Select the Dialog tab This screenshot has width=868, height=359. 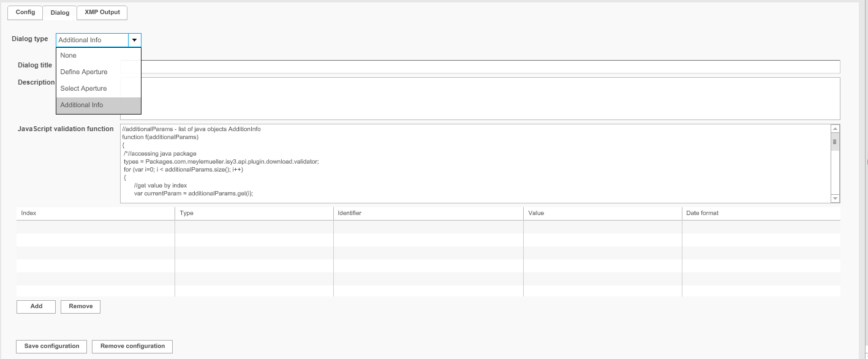[59, 12]
